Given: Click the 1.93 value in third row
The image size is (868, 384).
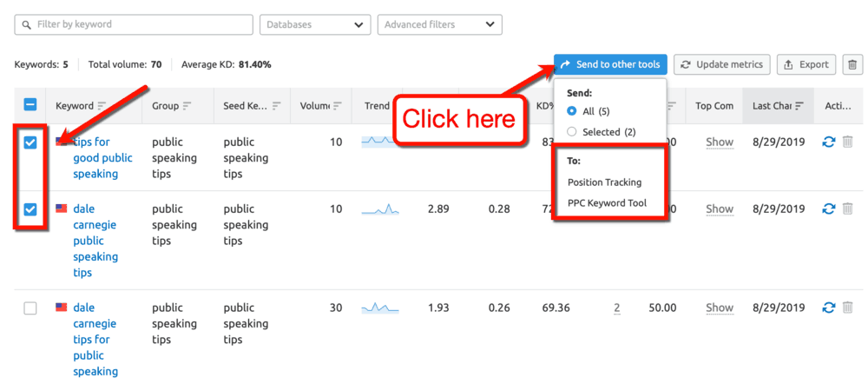Looking at the screenshot, I should [438, 308].
